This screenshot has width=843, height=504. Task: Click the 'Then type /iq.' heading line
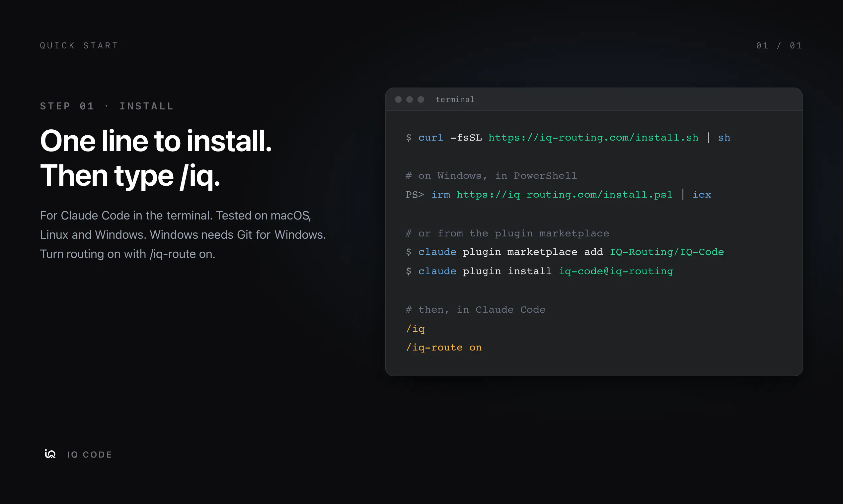tap(130, 176)
